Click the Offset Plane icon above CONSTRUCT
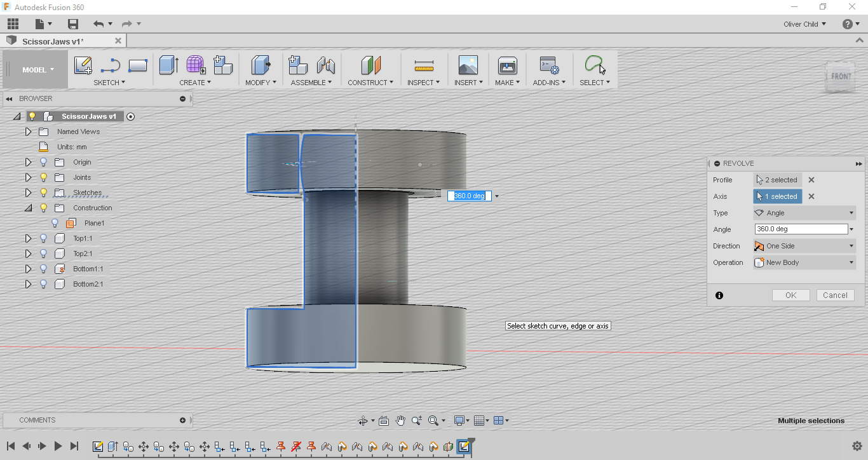 [371, 65]
